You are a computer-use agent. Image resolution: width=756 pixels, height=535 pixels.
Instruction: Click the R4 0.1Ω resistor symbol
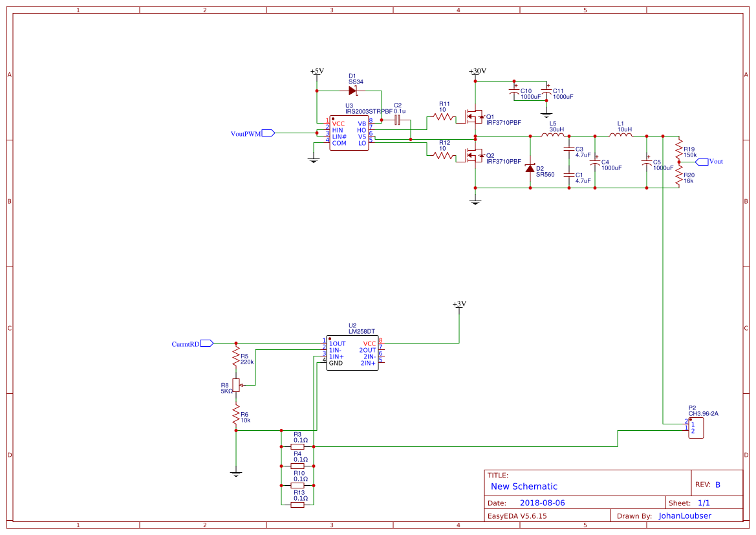coord(297,466)
